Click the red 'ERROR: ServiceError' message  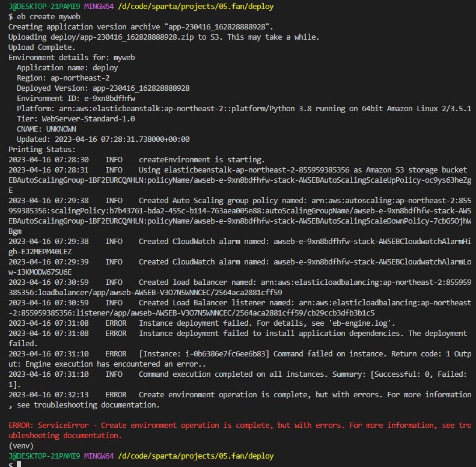coord(240,430)
